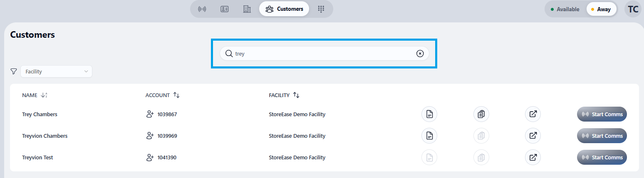Image resolution: width=644 pixels, height=178 pixels.
Task: Start Comms with Treyvion Chambers
Action: point(602,136)
